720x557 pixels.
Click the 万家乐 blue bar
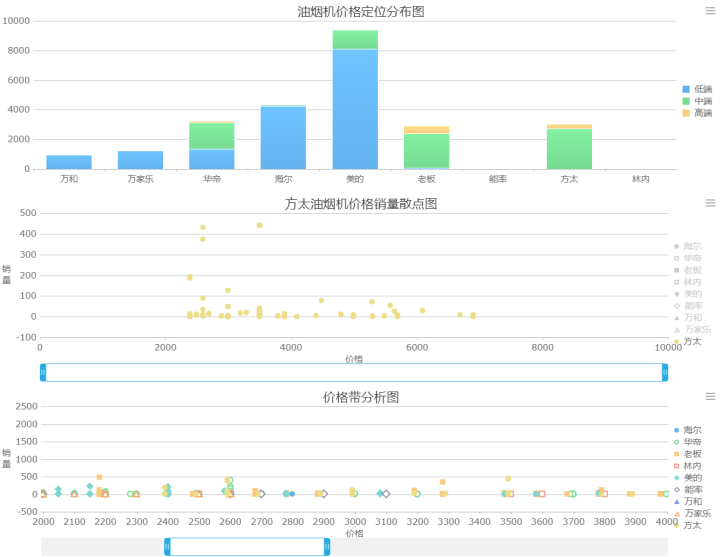[141, 160]
